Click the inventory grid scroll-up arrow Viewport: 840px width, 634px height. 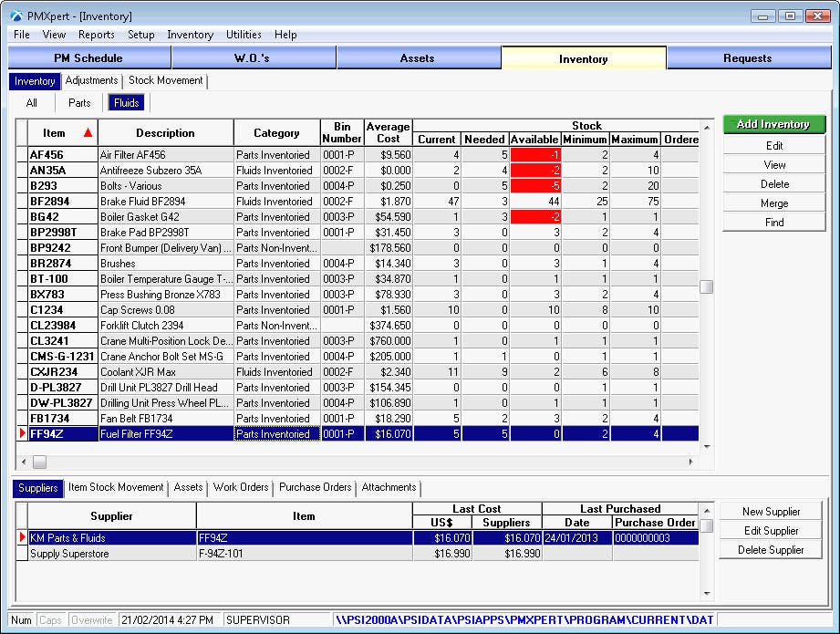[707, 128]
